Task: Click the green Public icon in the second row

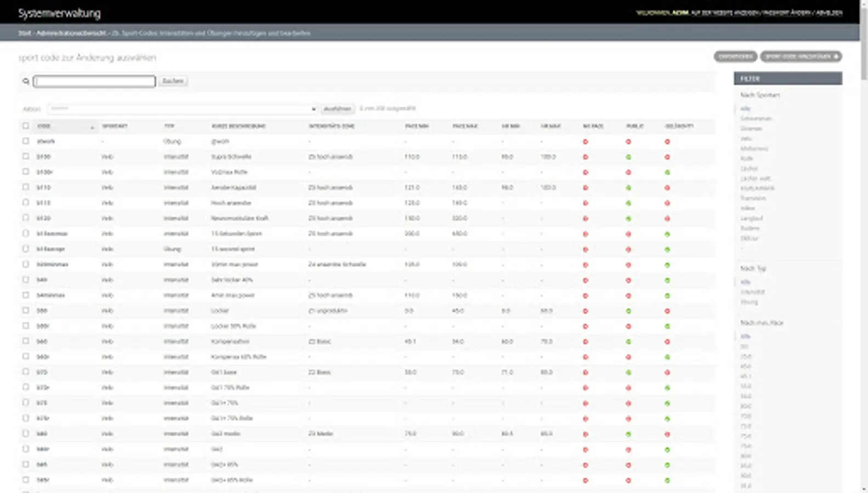Action: point(629,157)
